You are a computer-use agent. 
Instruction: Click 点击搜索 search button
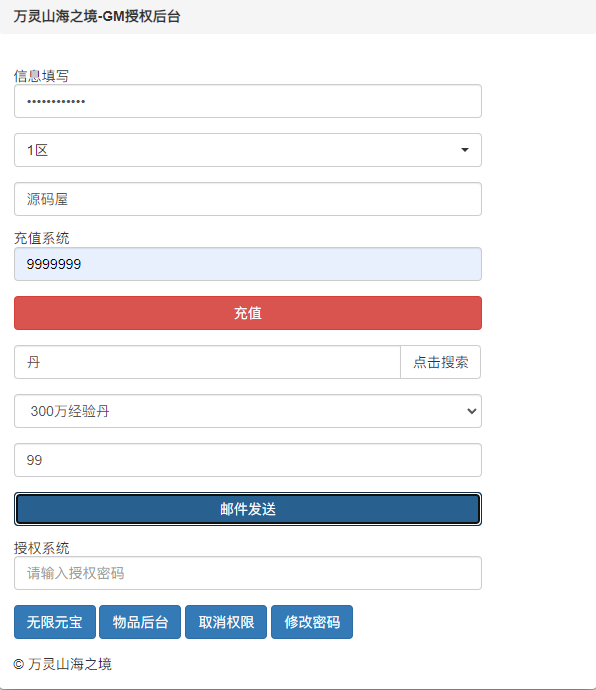pyautogui.click(x=441, y=362)
